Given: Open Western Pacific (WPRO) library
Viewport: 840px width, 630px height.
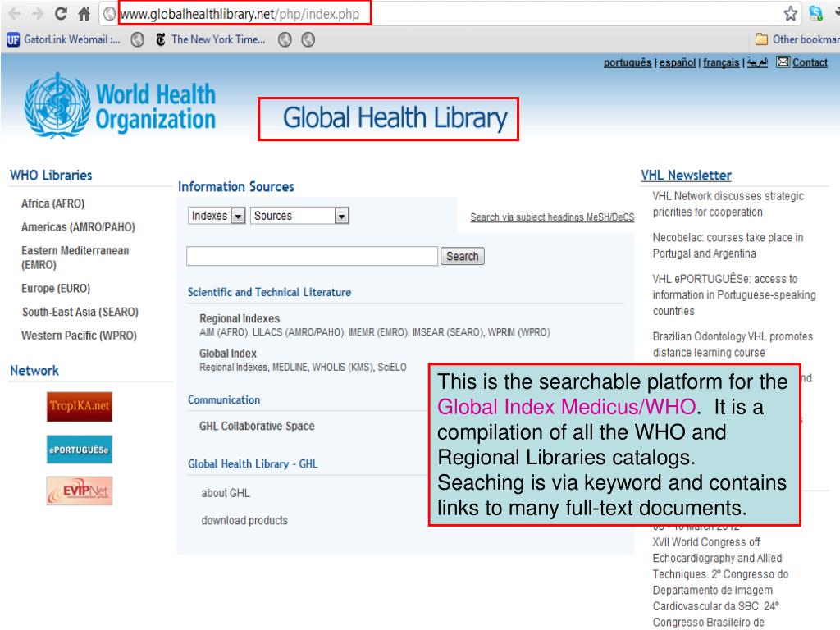Looking at the screenshot, I should pyautogui.click(x=79, y=336).
